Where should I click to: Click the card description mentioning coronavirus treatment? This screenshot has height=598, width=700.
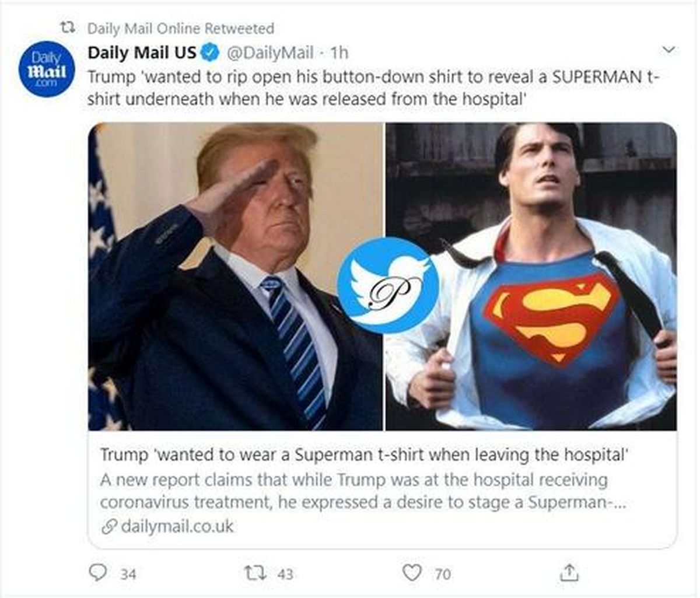[362, 491]
